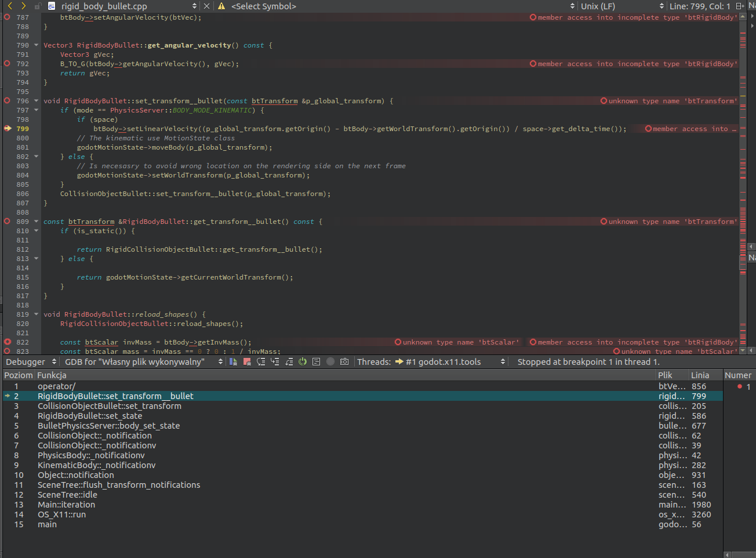The height and width of the screenshot is (558, 756).
Task: Select stack frame BulletPhysicsServer::body_set_state
Action: pyautogui.click(x=362, y=425)
